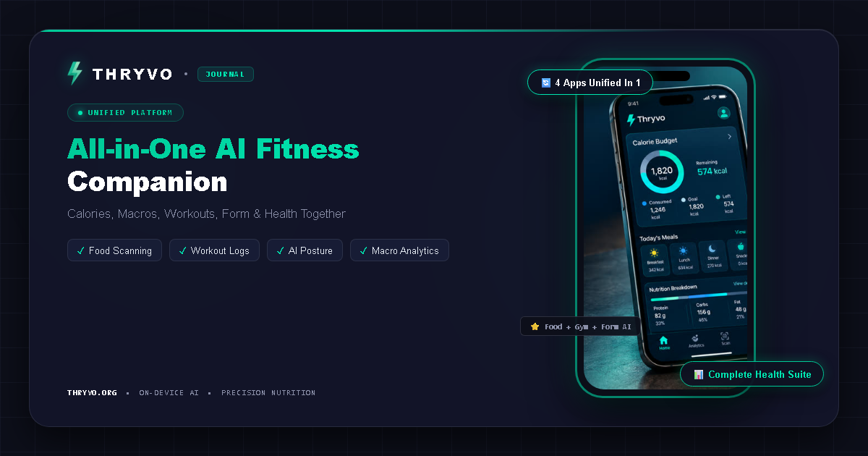Click the star icon in Food + Gym tag
The image size is (868, 456).
click(535, 326)
